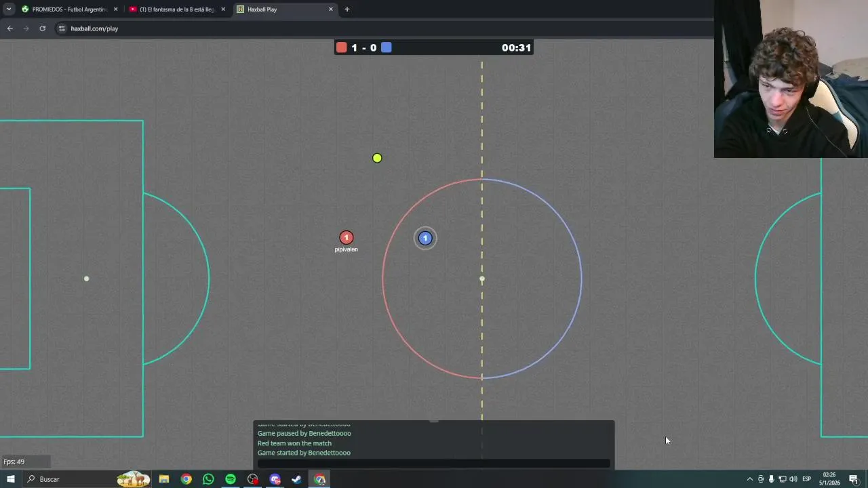Switch the ESP input language
Viewport: 868px width, 488px height.
[807, 479]
